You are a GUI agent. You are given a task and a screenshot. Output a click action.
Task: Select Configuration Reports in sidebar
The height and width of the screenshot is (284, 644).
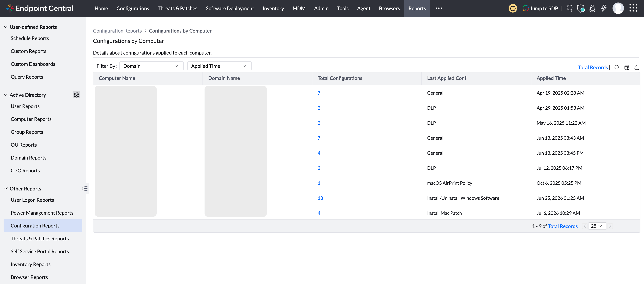coord(43,226)
